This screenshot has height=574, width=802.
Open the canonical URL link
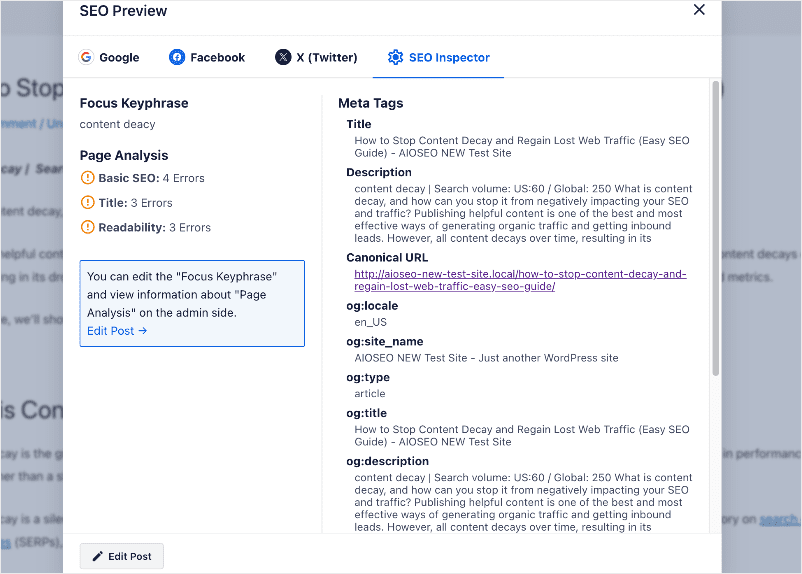click(520, 280)
